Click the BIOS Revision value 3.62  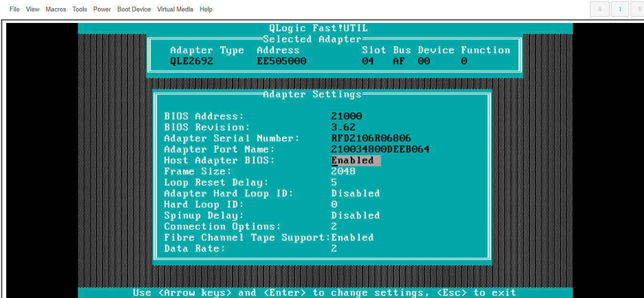pyautogui.click(x=343, y=127)
